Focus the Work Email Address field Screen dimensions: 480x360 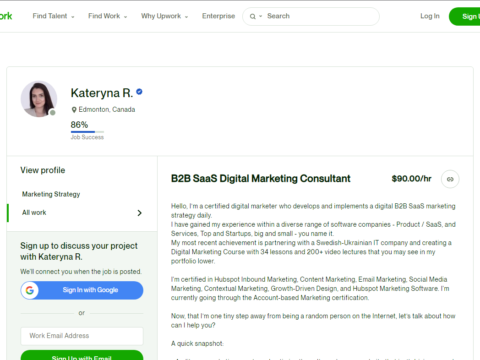click(82, 336)
